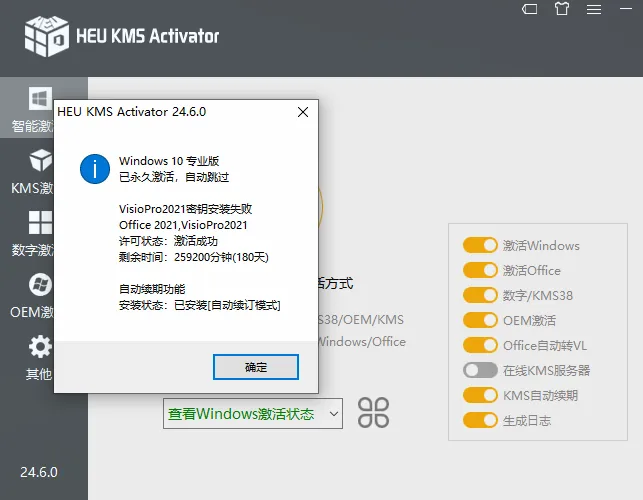Open the OEM activation Windows orb tab

coord(40,284)
